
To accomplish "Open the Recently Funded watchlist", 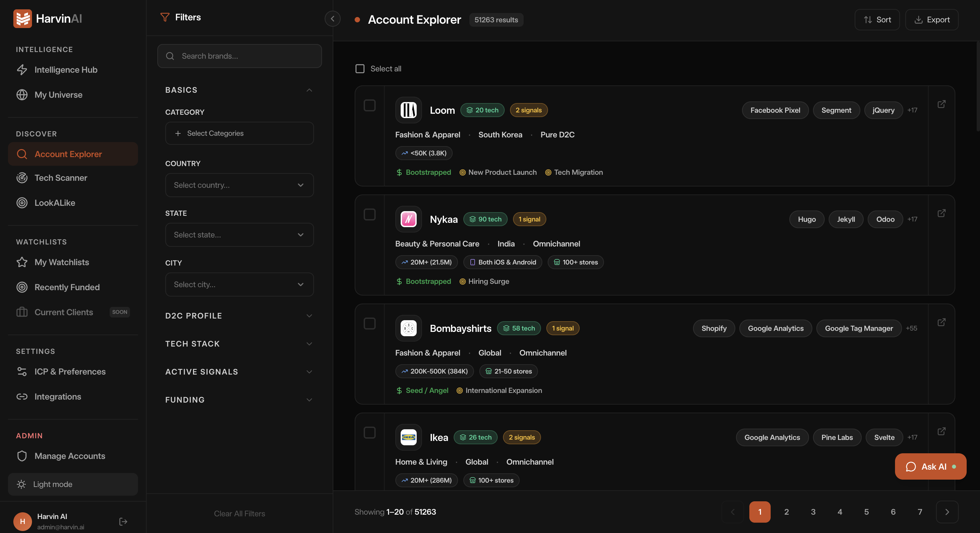I will click(67, 287).
